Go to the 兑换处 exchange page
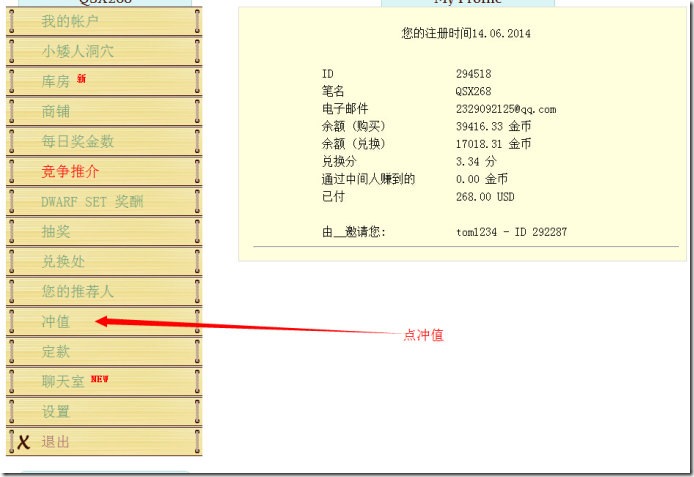The width and height of the screenshot is (694, 477). pyautogui.click(x=63, y=261)
